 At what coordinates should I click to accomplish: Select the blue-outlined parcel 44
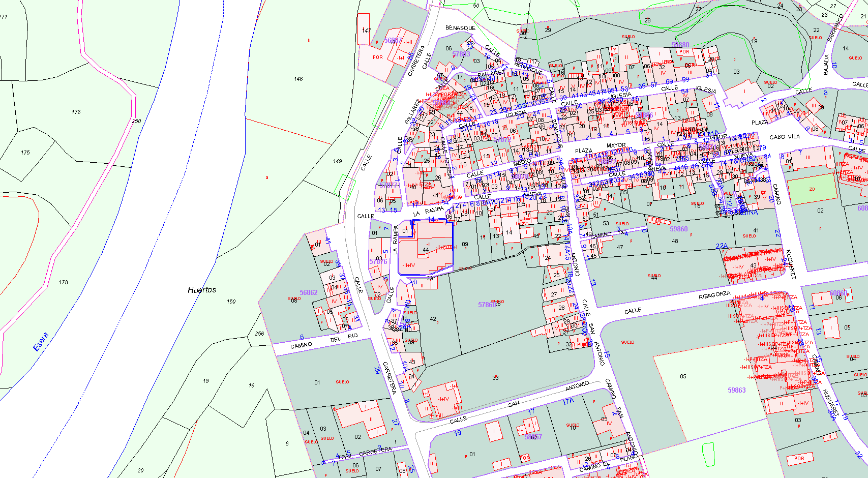[x=426, y=249]
